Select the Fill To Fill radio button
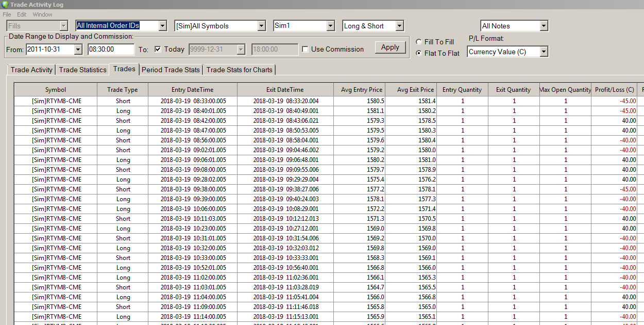The width and height of the screenshot is (644, 325). (x=419, y=42)
